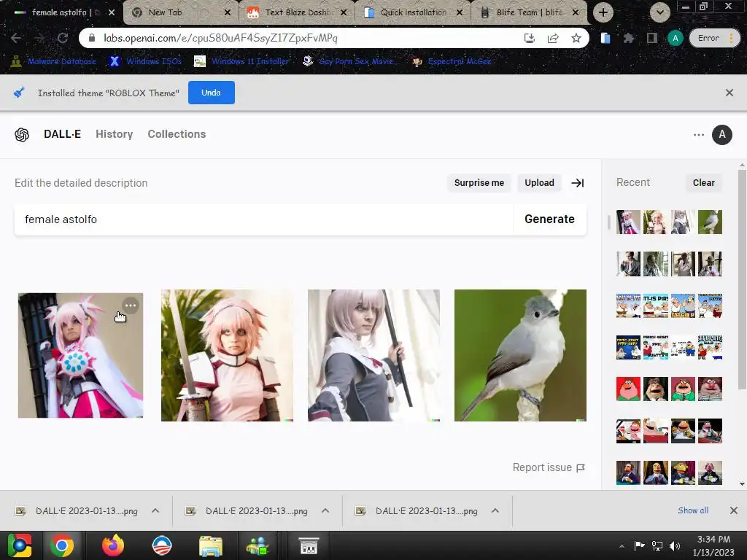Bookmark this page with the star icon

click(576, 38)
